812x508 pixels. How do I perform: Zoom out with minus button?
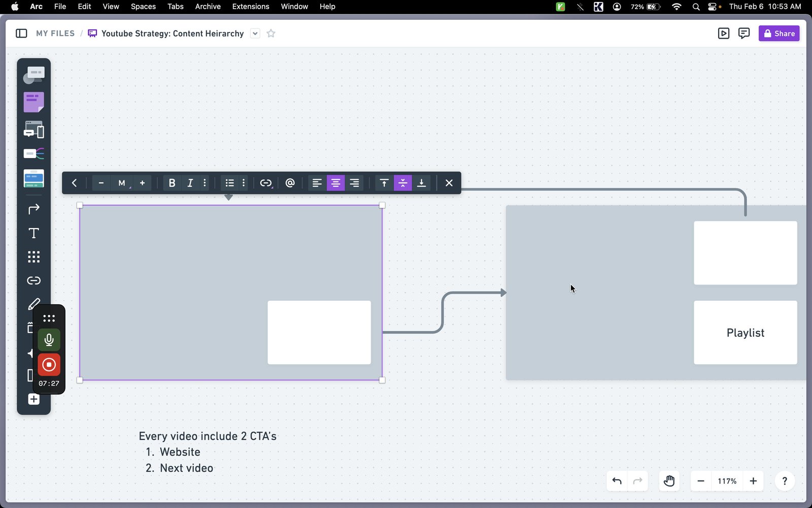(701, 481)
